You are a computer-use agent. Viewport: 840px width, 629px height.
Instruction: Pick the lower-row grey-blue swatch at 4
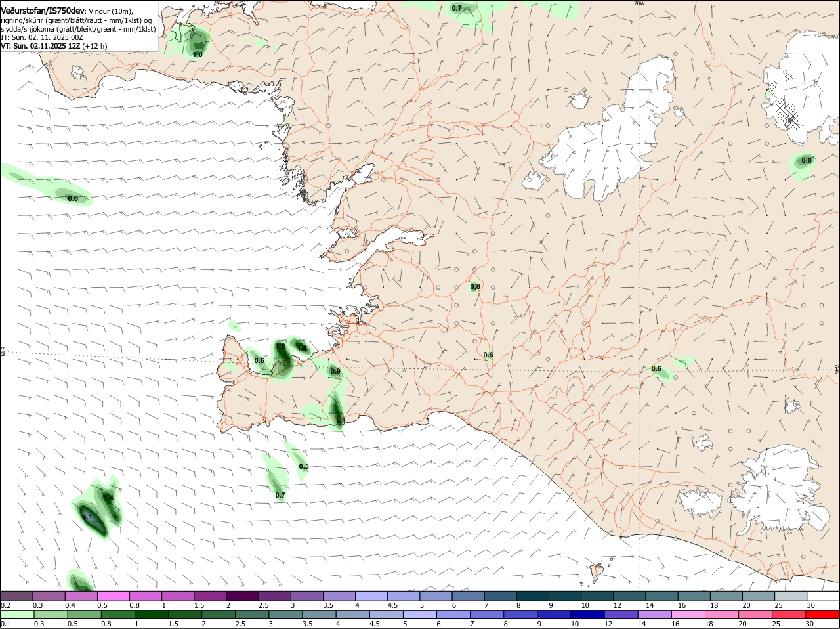353,615
